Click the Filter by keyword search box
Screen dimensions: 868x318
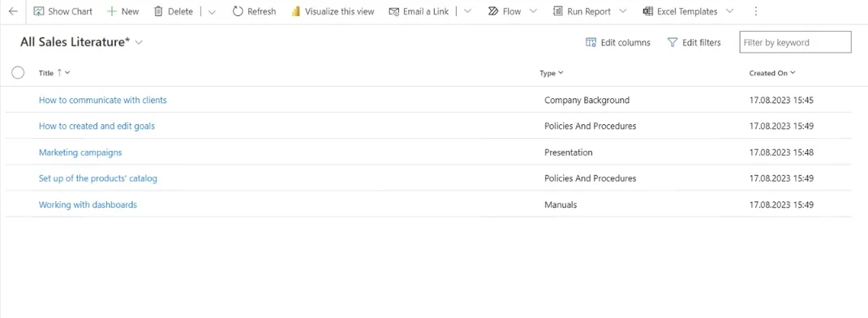pyautogui.click(x=795, y=43)
